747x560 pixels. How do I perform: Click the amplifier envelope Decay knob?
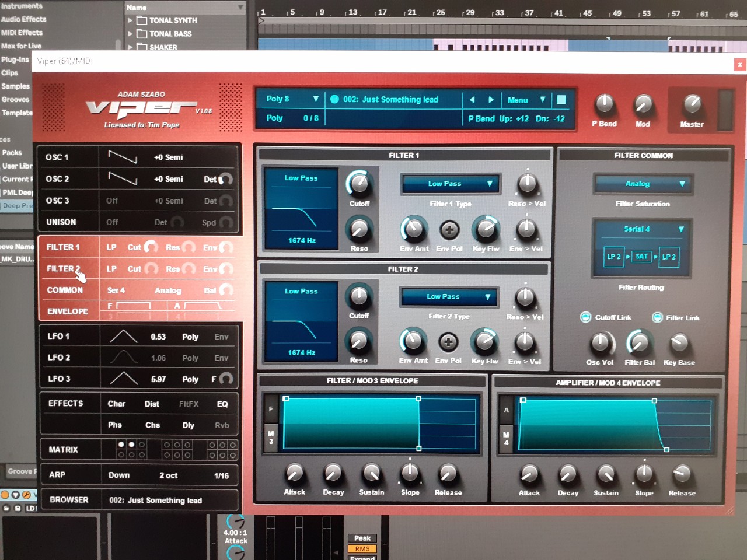[567, 474]
